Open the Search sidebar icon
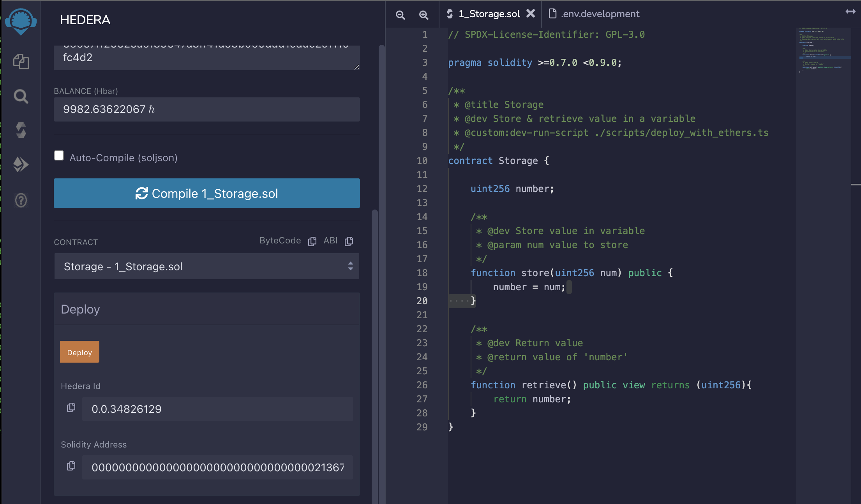Image resolution: width=861 pixels, height=504 pixels. pos(21,96)
